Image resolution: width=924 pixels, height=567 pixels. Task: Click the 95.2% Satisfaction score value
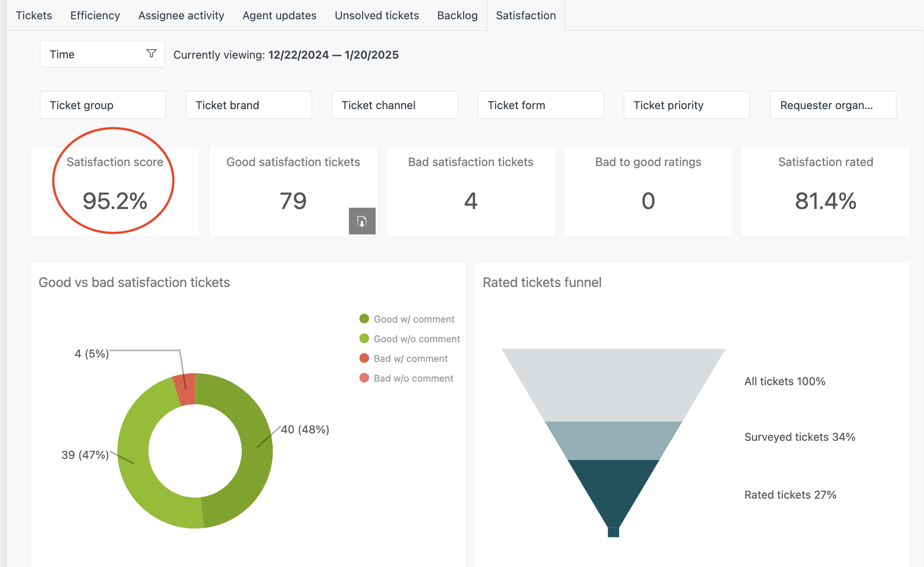[x=115, y=201]
